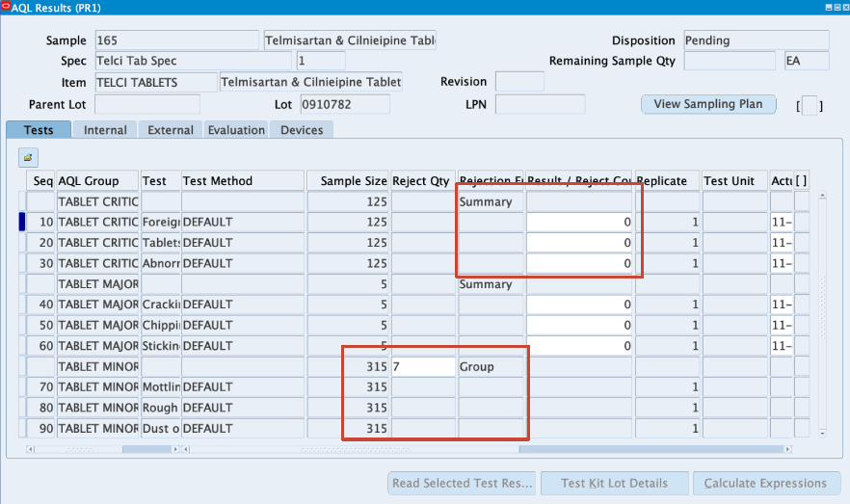Click the Test Unit column header
The image size is (850, 504).
734,181
